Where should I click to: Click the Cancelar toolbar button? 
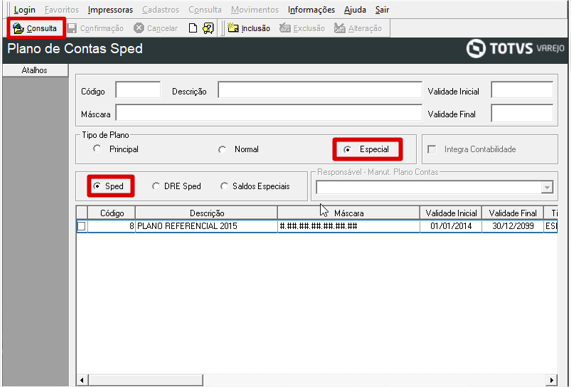pos(155,28)
